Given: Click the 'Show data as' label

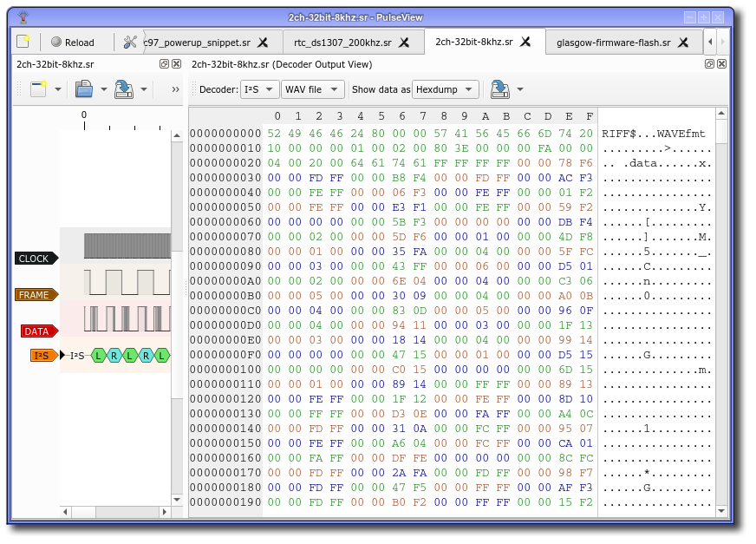Looking at the screenshot, I should (381, 89).
